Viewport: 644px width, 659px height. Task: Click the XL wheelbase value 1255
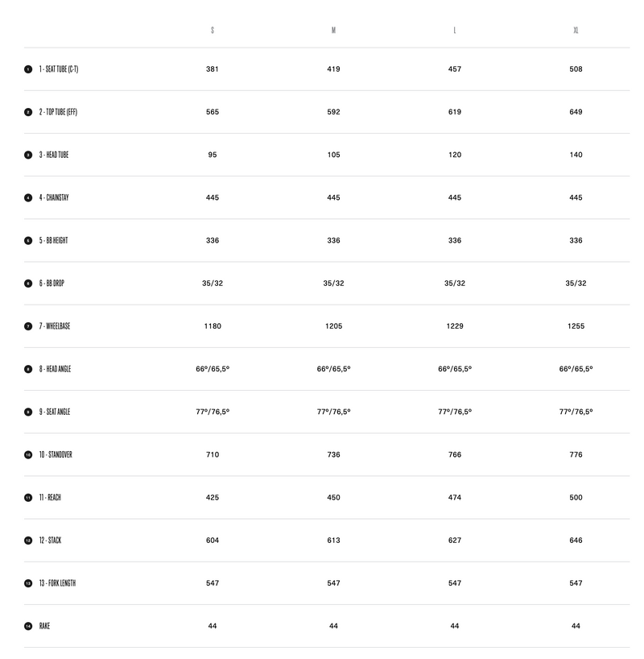576,326
